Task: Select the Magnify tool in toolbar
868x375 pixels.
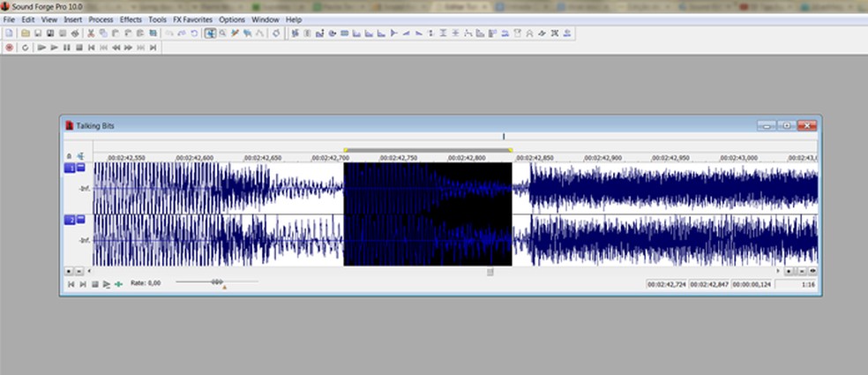Action: click(223, 34)
